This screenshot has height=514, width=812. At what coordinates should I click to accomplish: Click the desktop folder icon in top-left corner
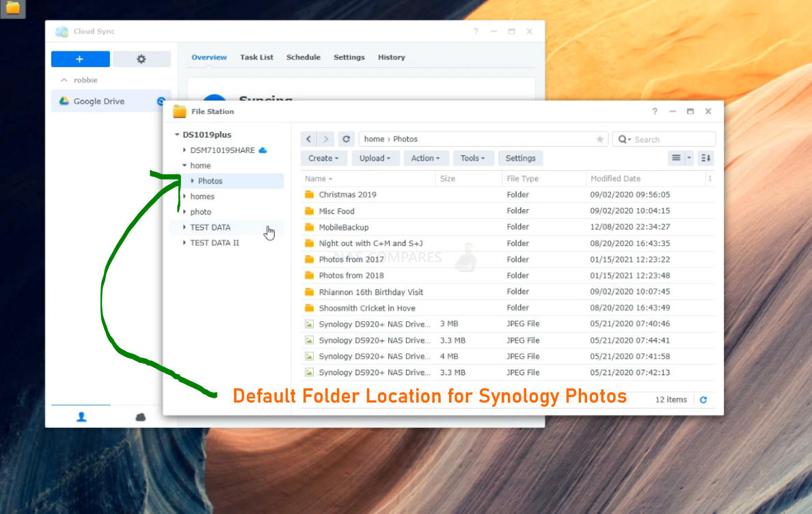[x=13, y=8]
